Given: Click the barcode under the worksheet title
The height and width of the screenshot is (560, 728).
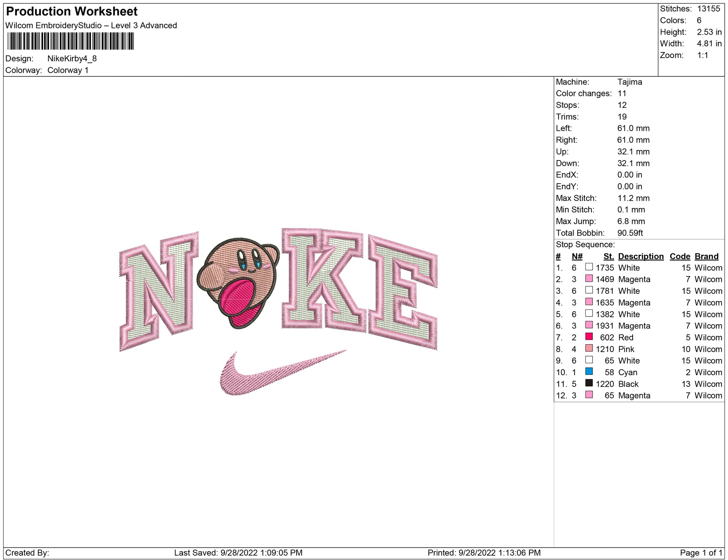Looking at the screenshot, I should click(x=70, y=41).
